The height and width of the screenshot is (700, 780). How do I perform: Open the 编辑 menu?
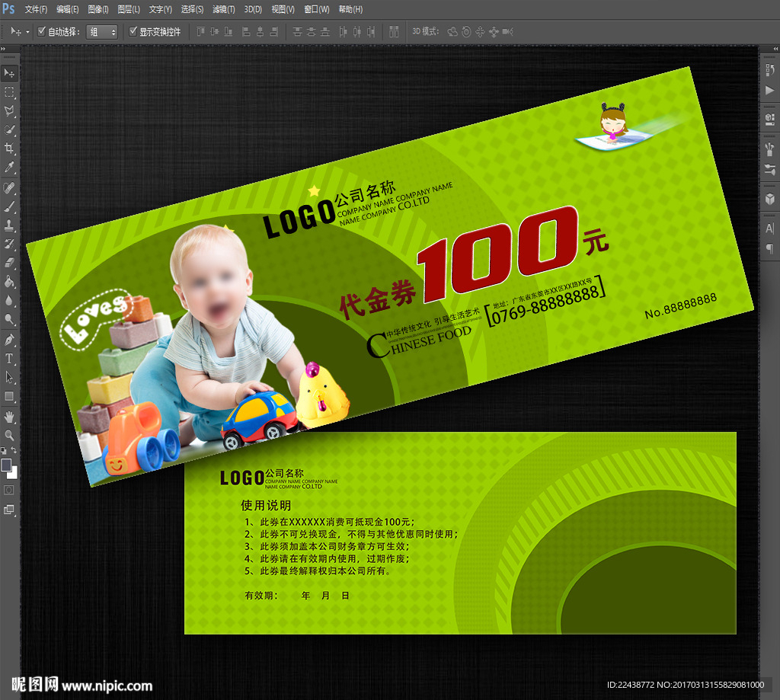click(68, 9)
